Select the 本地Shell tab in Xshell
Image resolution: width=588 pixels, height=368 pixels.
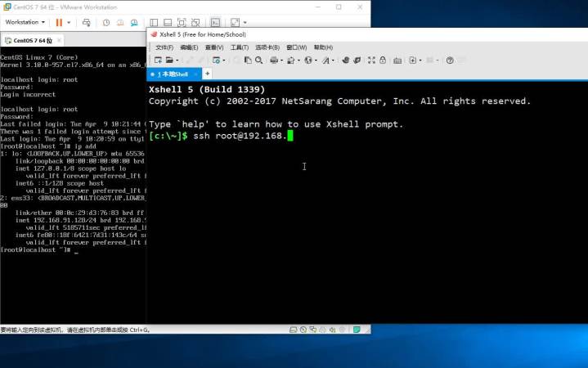click(173, 74)
